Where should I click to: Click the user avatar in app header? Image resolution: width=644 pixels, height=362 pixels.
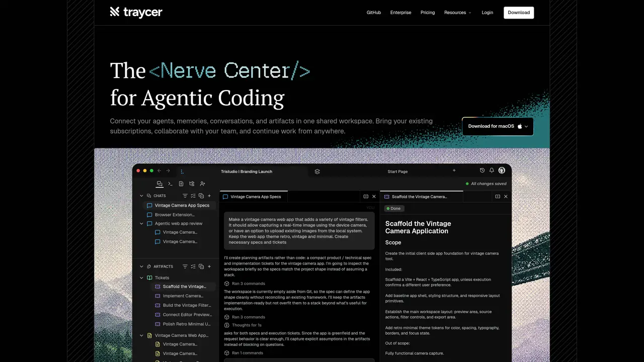coord(502,171)
